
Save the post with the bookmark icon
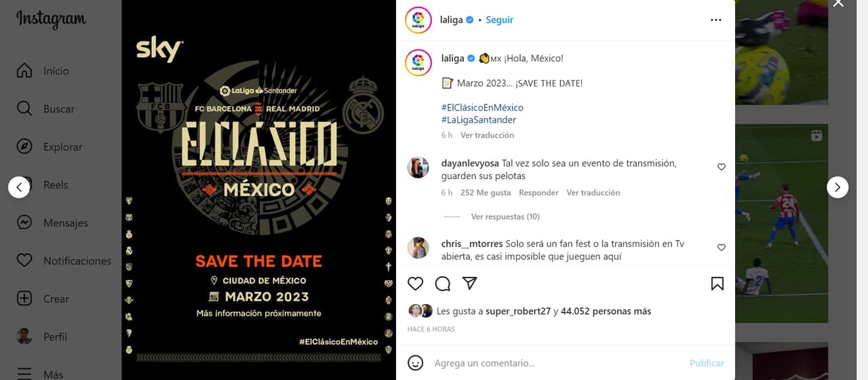[717, 284]
